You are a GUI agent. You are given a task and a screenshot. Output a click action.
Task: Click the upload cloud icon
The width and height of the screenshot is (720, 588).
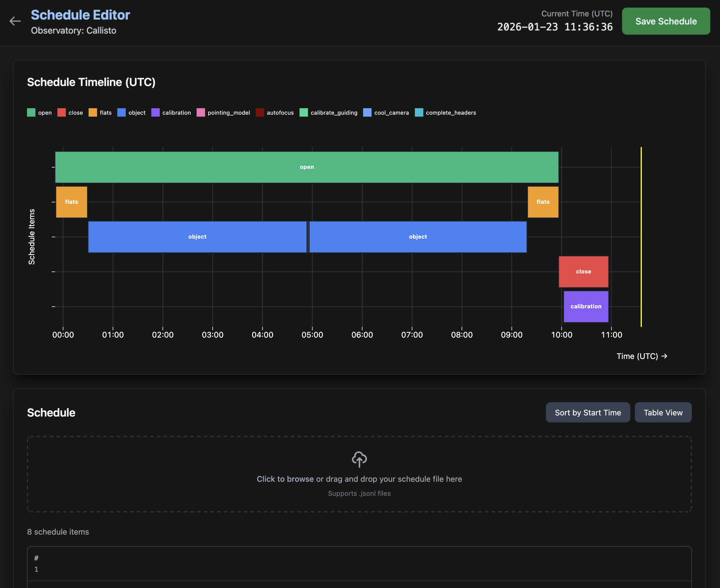359,460
